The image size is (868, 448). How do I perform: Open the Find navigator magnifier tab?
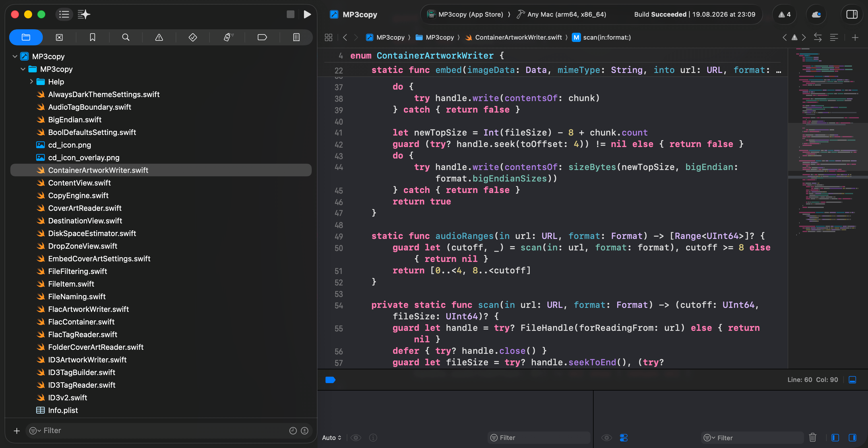pyautogui.click(x=126, y=37)
